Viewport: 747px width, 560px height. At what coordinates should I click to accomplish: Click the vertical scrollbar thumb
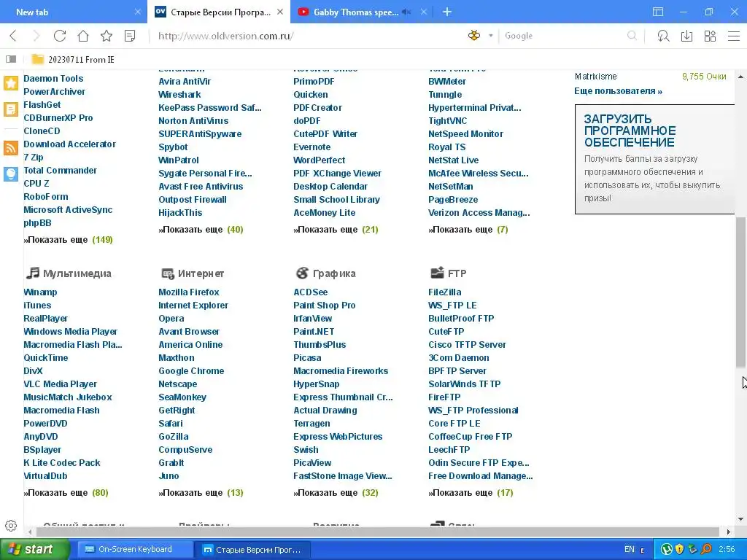point(740,292)
